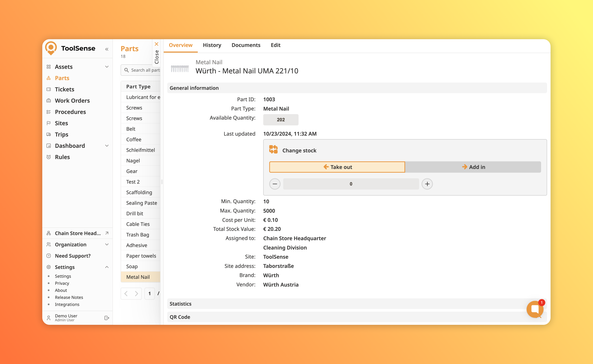Click the plus quantity stepper button
The width and height of the screenshot is (593, 364).
(x=427, y=184)
